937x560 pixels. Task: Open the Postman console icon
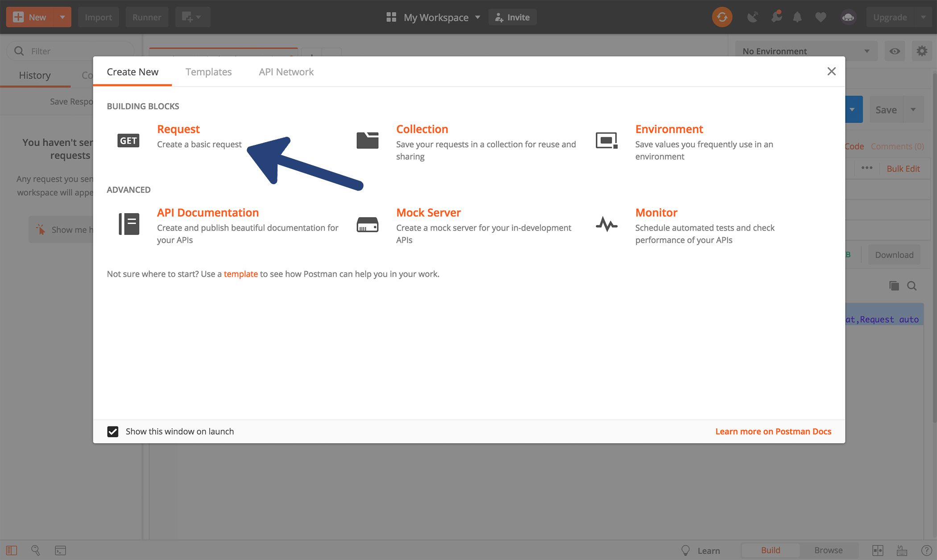click(60, 551)
